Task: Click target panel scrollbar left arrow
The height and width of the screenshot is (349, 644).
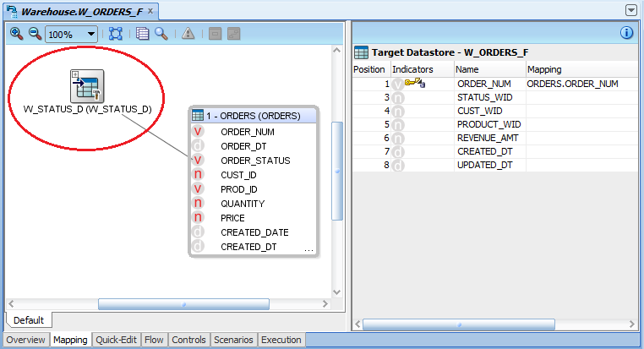Action: click(357, 324)
